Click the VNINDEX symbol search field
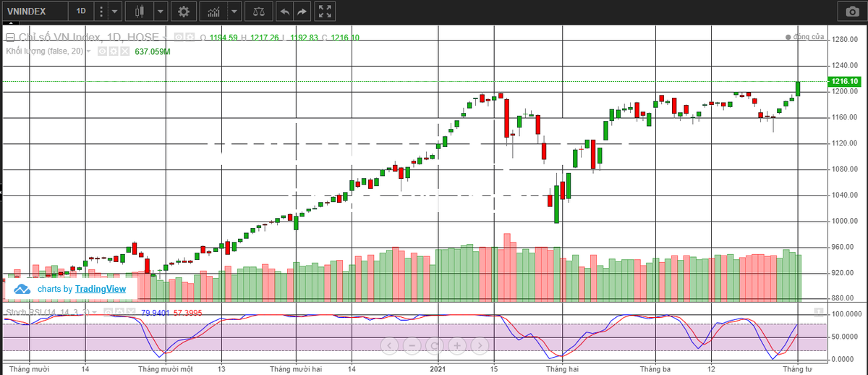 click(x=35, y=11)
